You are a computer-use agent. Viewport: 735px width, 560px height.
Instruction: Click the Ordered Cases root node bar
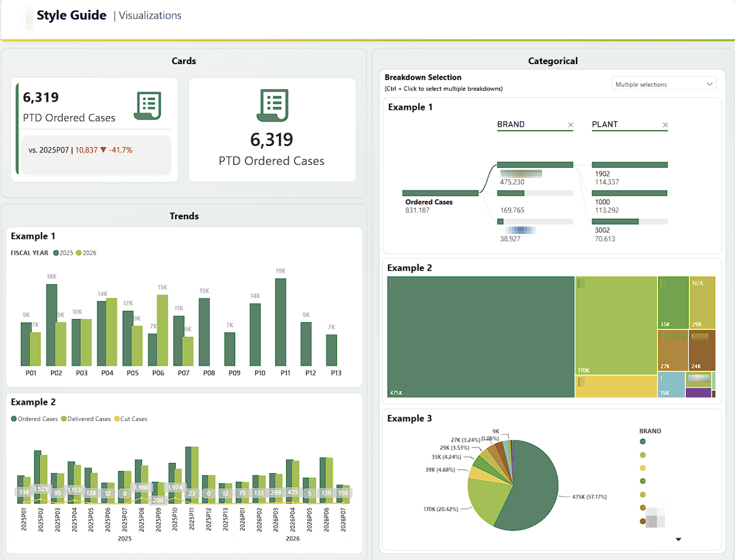pyautogui.click(x=440, y=193)
